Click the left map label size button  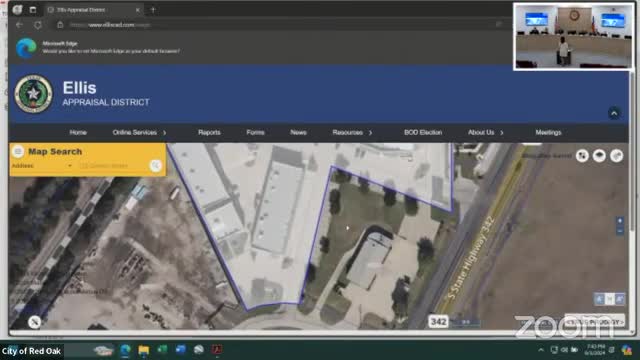(599, 299)
